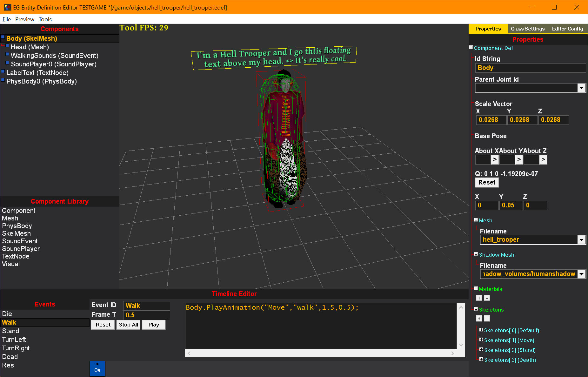Viewport: 588px width, 377px height.
Task: Click the About Y arrow button
Action: click(x=519, y=159)
